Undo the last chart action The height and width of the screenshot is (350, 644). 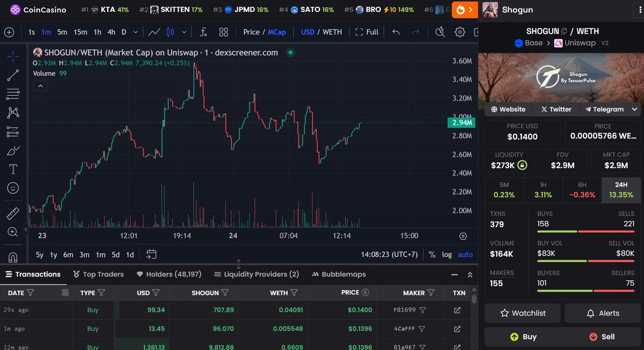[x=396, y=32]
